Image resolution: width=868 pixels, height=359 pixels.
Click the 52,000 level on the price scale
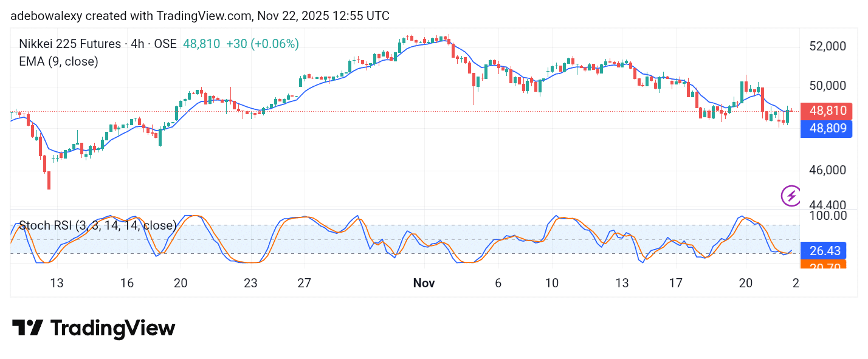click(830, 46)
